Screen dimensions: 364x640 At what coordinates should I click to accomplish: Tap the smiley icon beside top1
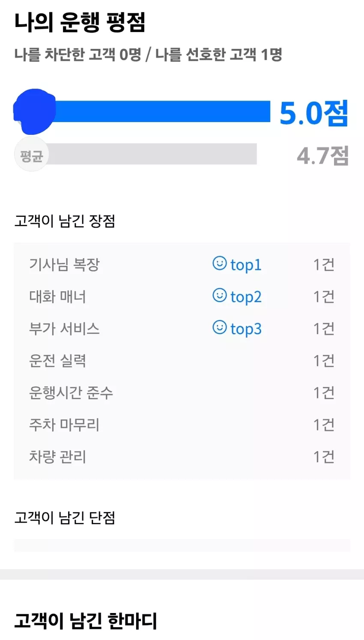click(x=220, y=263)
